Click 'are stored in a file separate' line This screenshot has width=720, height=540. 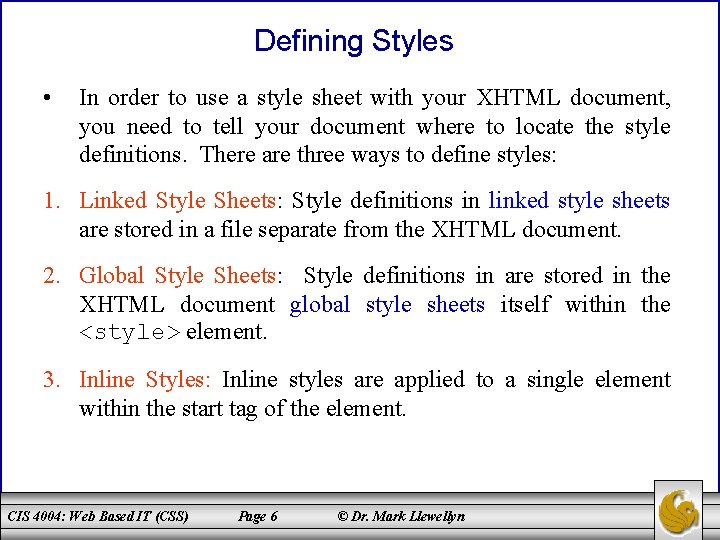[350, 229]
